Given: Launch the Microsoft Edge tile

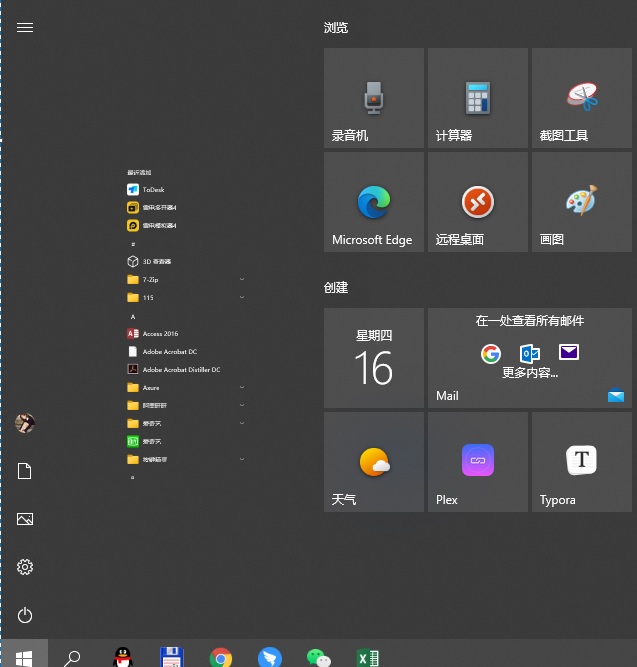Looking at the screenshot, I should tap(374, 202).
